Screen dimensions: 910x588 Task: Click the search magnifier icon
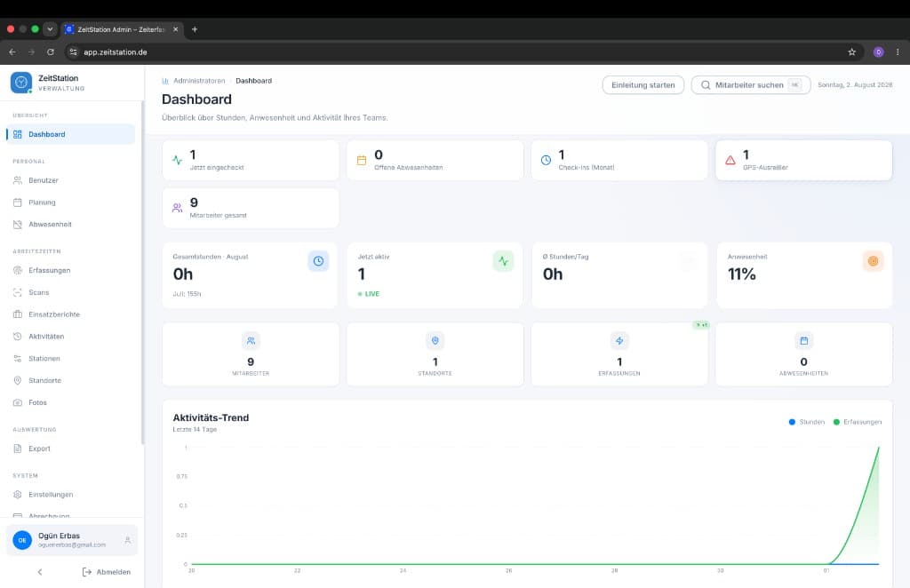(706, 84)
